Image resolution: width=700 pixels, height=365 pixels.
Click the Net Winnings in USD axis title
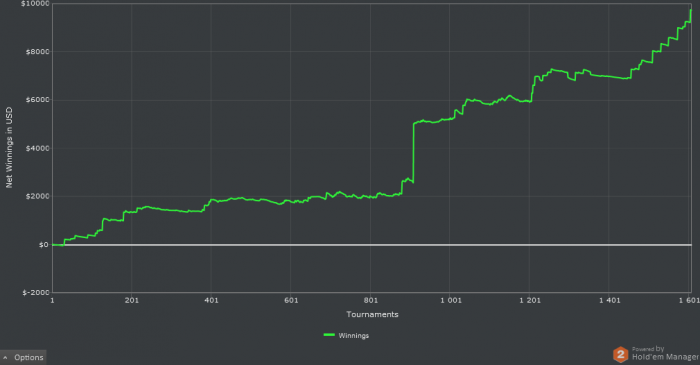[9, 148]
